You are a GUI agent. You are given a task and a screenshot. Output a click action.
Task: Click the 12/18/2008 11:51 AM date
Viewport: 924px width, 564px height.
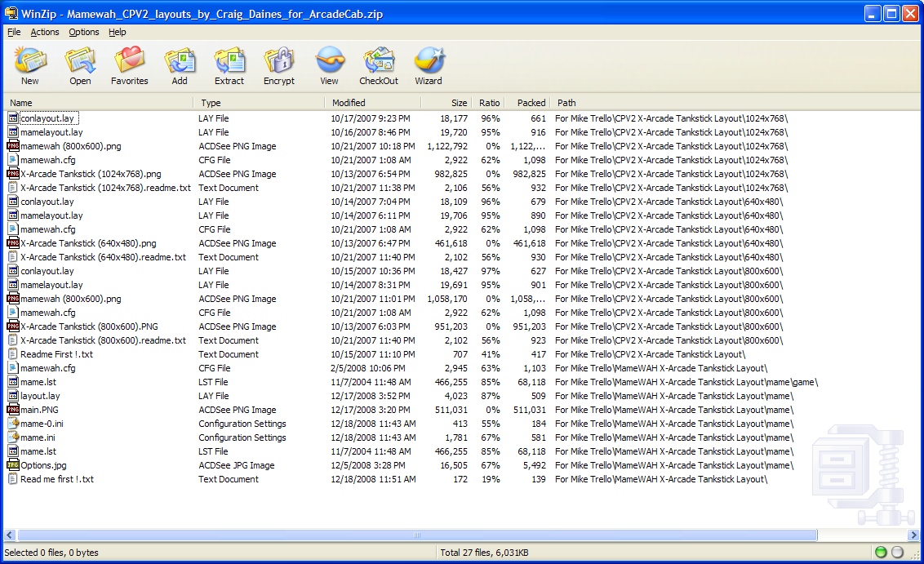(373, 479)
